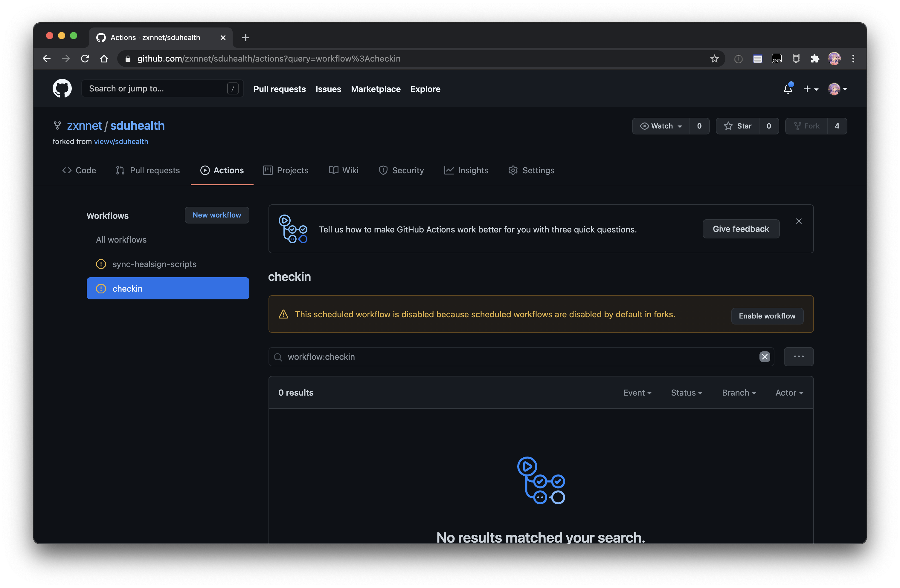Screen dimensions: 900x588
Task: Open Marketplace in the top navigation
Action: coord(376,89)
